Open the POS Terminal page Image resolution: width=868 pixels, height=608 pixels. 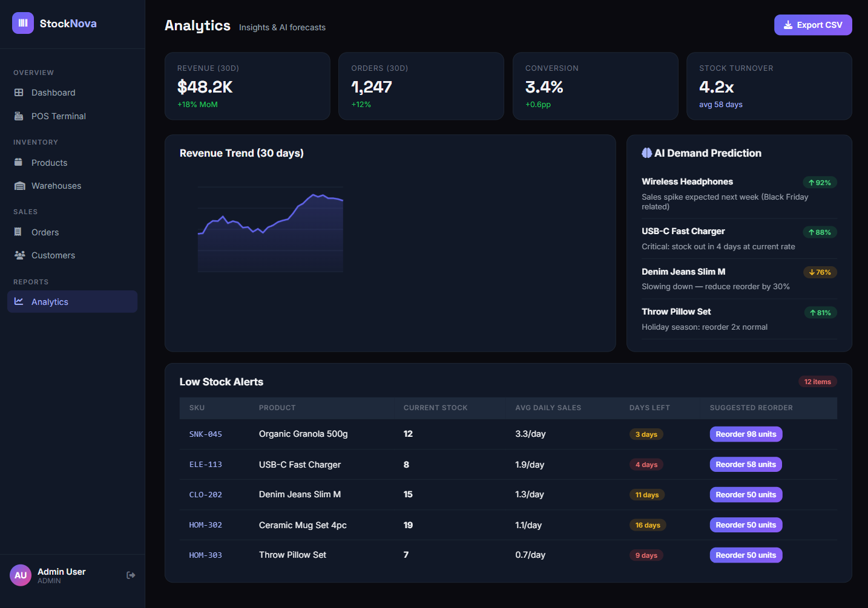[x=72, y=116]
